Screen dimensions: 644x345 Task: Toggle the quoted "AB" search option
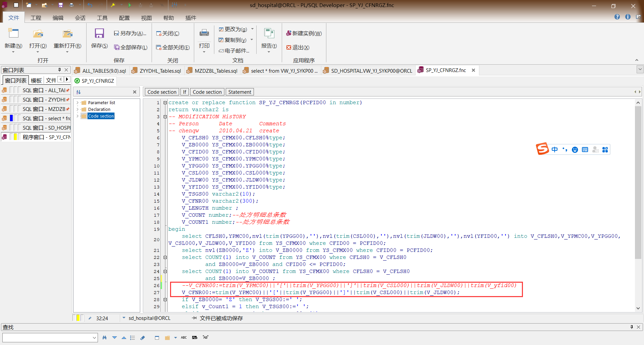pos(206,337)
